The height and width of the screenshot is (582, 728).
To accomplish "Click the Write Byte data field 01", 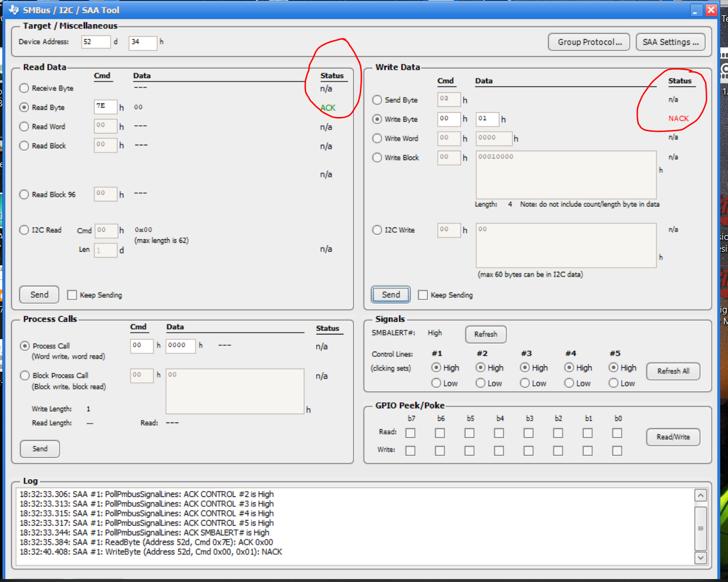I will [x=487, y=119].
